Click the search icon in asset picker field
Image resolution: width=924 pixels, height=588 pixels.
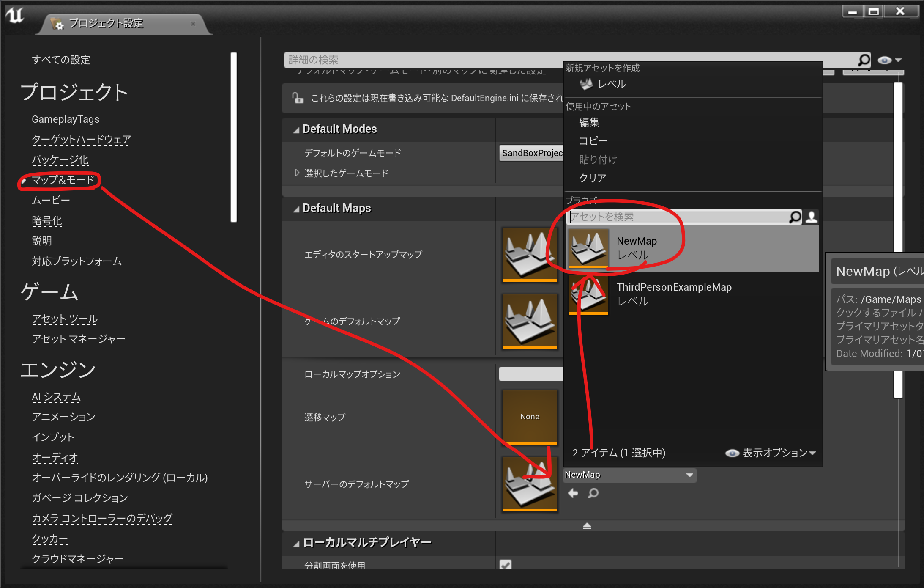point(795,217)
